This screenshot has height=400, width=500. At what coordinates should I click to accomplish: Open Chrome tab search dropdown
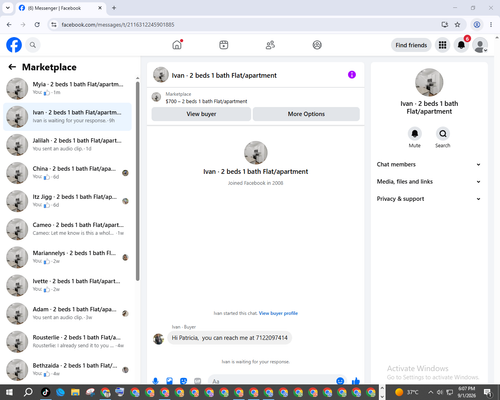click(x=8, y=8)
